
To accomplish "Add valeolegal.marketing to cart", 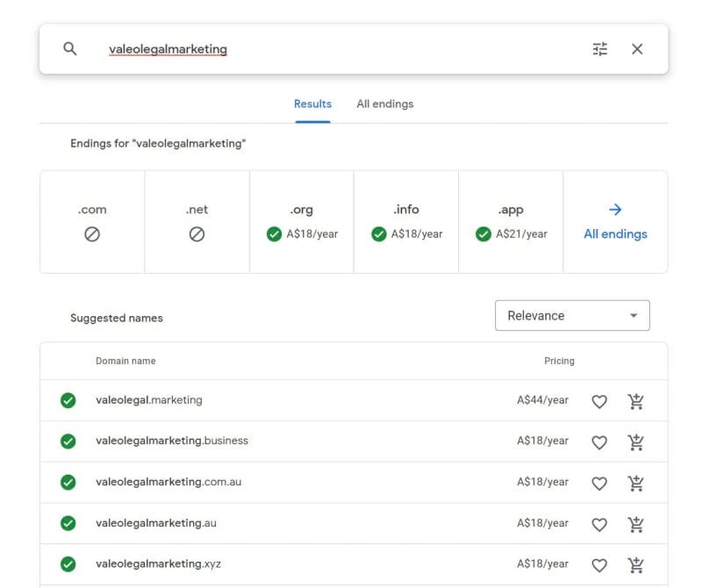I will click(x=635, y=401).
